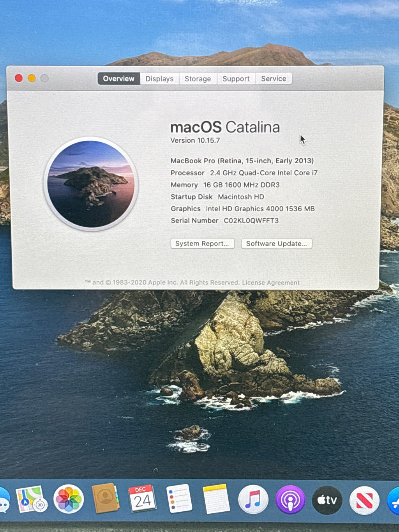Viewport: 399px width, 532px height.
Task: Click the Version 10.15.7 text
Action: 195,140
